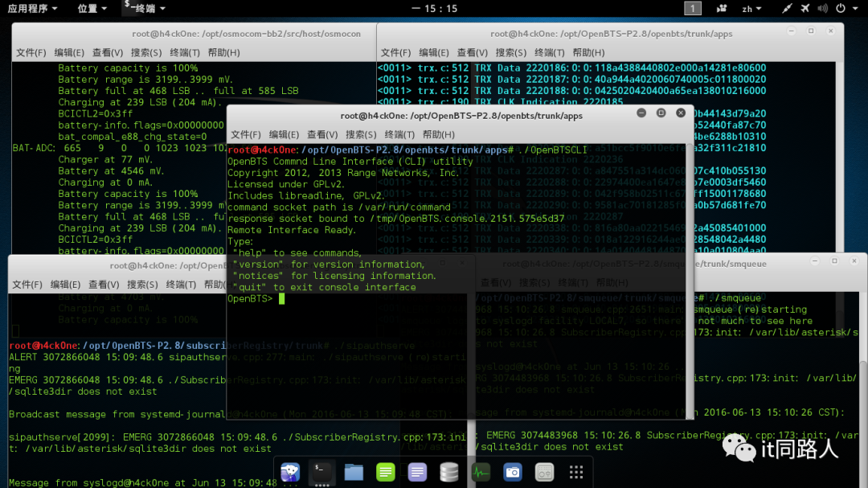Open 编辑(E) menu in the TRX Data window

(434, 52)
